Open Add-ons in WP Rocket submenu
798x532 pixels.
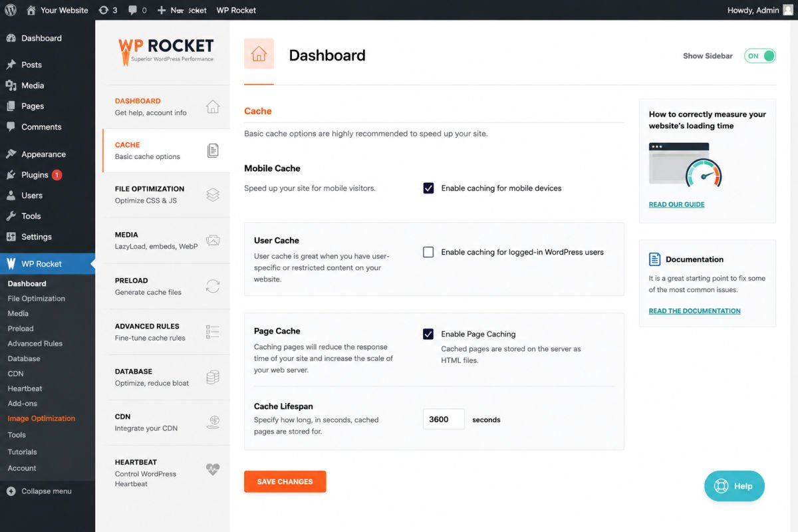[x=22, y=404]
